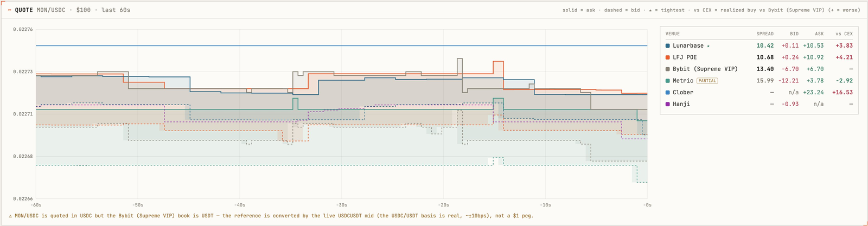Click Bybit bid value -6.70

(790, 69)
